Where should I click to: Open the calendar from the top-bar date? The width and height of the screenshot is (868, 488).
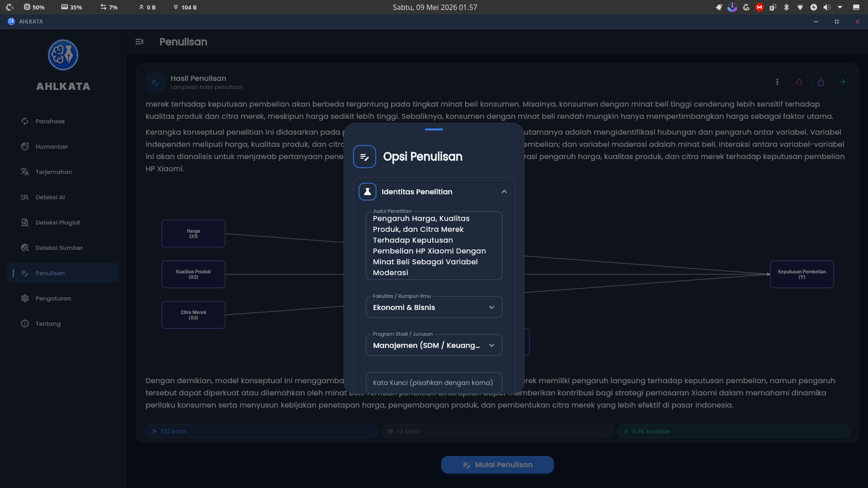435,7
